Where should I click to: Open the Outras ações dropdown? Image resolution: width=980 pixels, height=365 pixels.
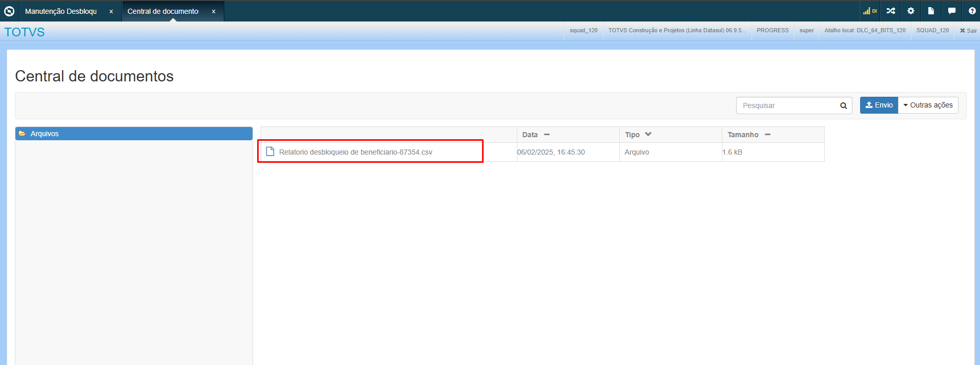pos(928,105)
